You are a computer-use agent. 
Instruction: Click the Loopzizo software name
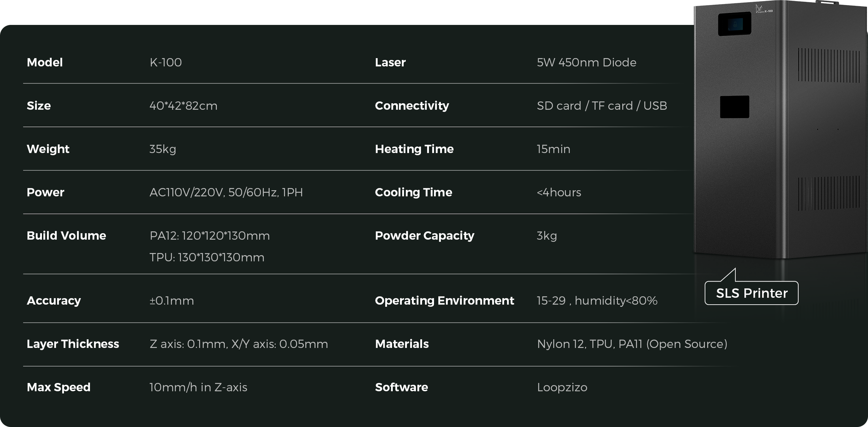(562, 387)
